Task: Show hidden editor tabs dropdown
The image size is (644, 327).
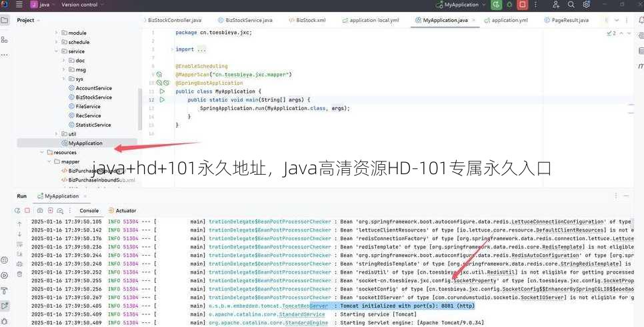Action: coord(617,20)
